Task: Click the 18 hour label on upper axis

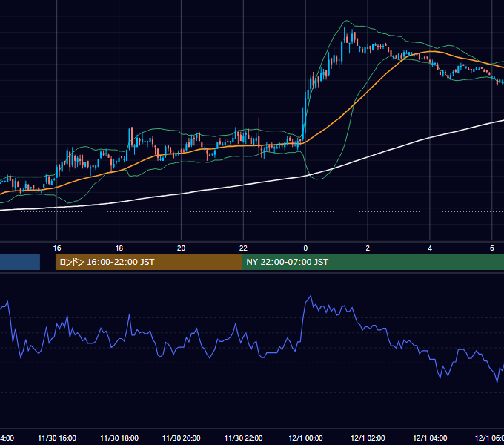Action: [x=119, y=248]
